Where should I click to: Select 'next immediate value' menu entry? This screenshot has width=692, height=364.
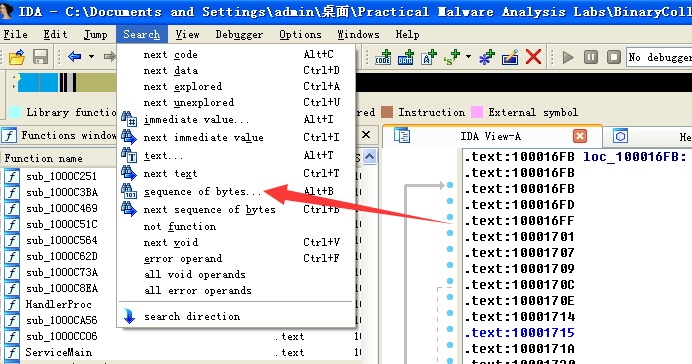[236, 137]
